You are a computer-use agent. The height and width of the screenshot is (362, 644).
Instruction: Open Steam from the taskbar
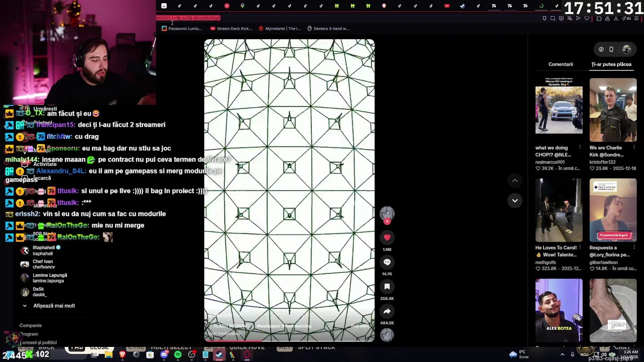219,354
